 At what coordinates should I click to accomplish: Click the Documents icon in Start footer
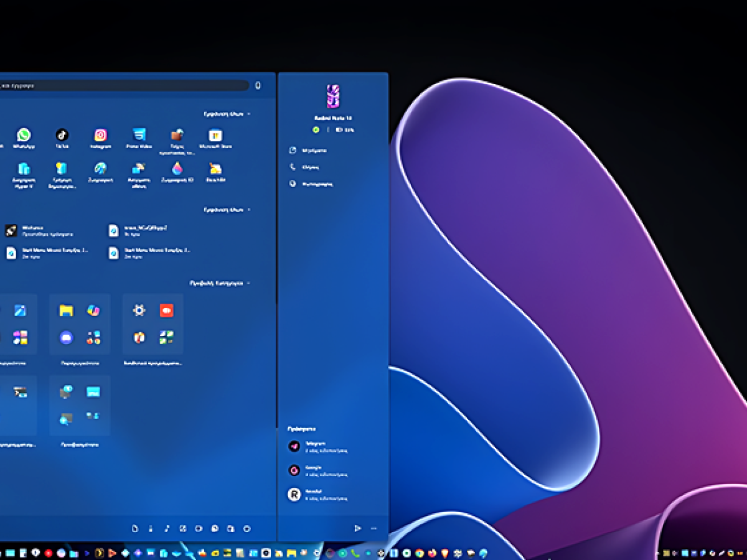[x=134, y=528]
